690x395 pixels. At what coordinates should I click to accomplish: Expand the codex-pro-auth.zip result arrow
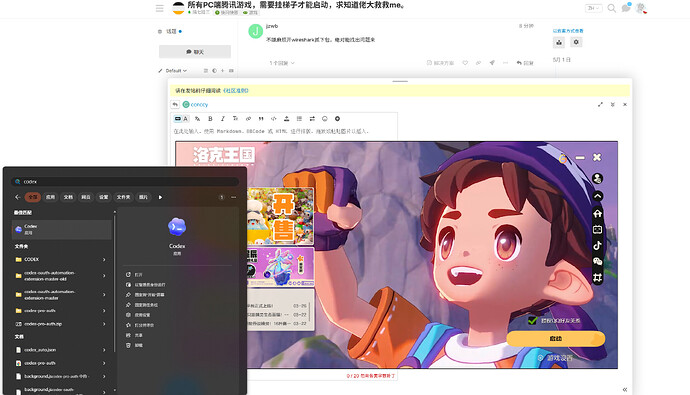(104, 324)
